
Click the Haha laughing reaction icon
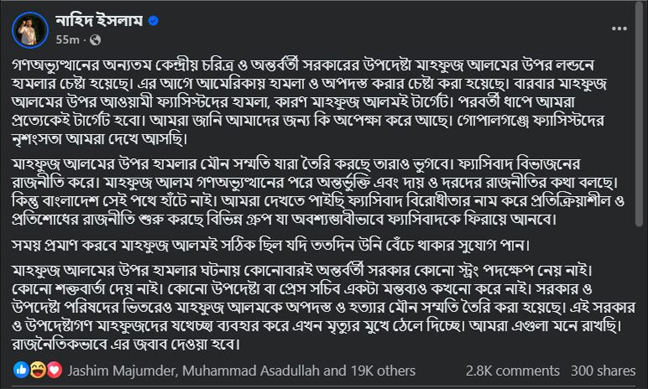38,370
